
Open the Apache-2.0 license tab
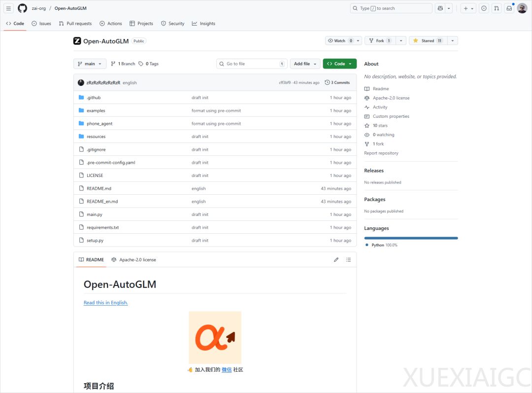[133, 260]
